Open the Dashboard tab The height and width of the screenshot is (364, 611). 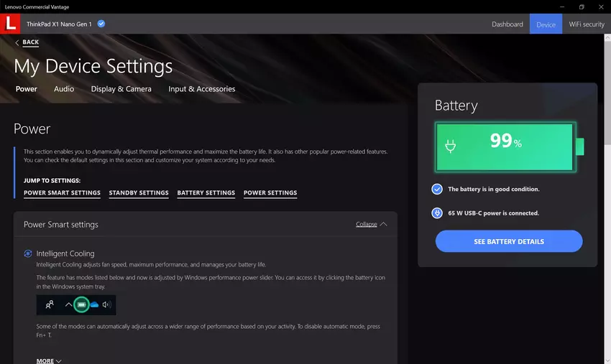[507, 24]
